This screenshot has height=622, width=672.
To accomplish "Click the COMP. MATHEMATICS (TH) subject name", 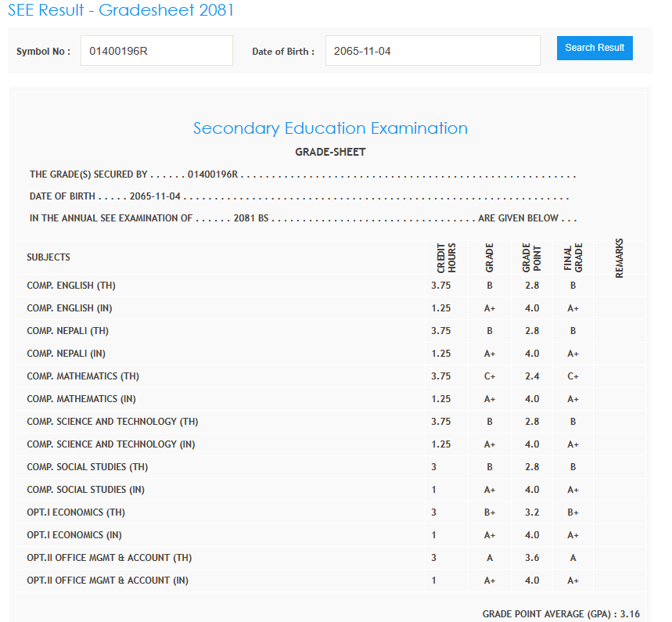I will [x=83, y=376].
